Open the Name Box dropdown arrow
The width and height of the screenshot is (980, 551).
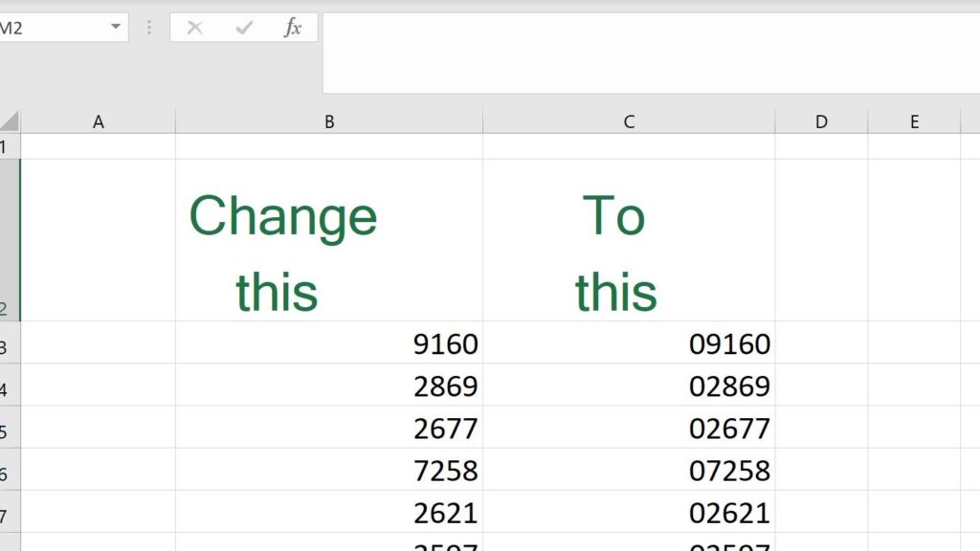click(116, 28)
